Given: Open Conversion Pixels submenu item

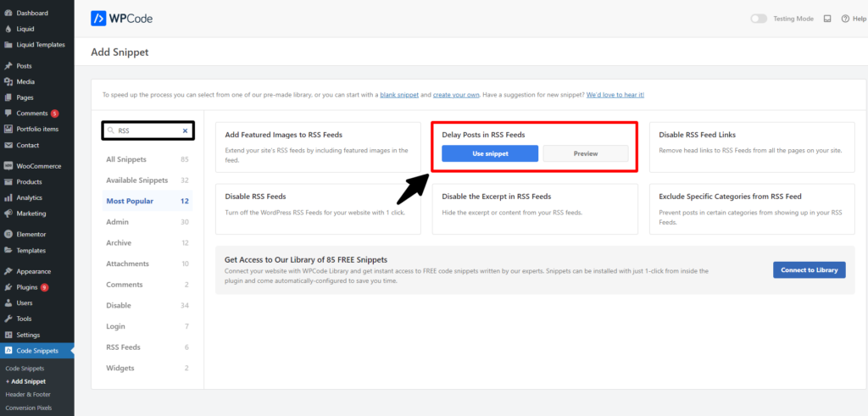Looking at the screenshot, I should pos(29,408).
